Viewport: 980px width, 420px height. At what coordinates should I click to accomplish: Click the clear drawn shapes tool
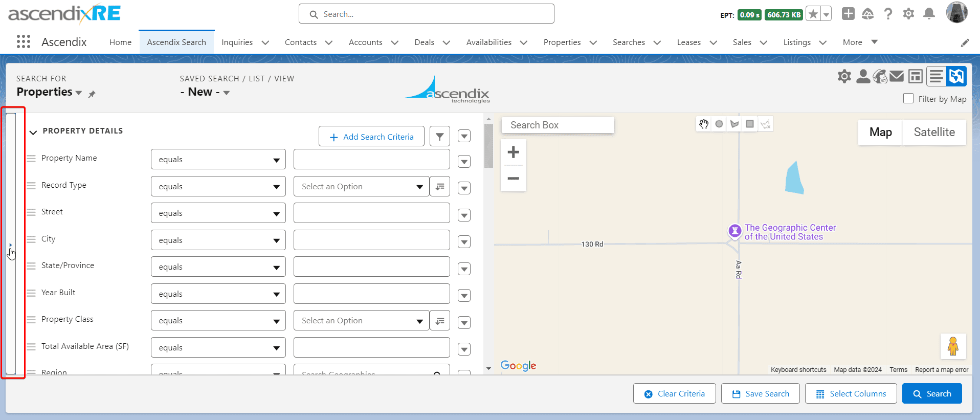point(765,124)
